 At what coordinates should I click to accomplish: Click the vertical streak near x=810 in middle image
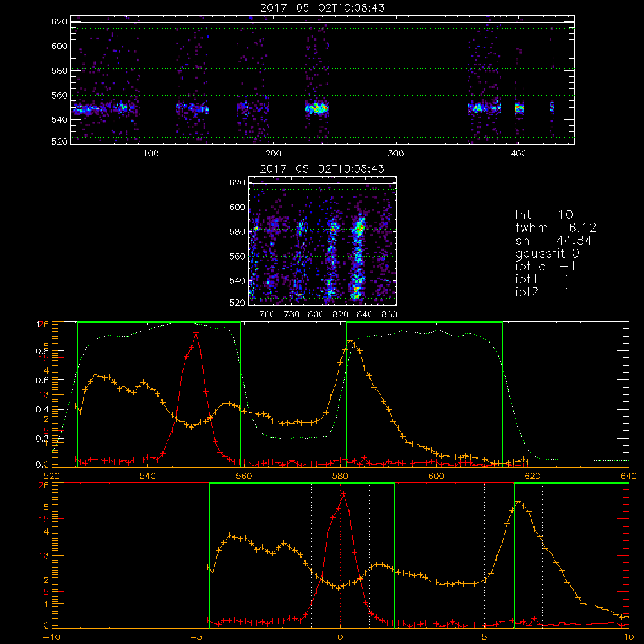point(332,259)
